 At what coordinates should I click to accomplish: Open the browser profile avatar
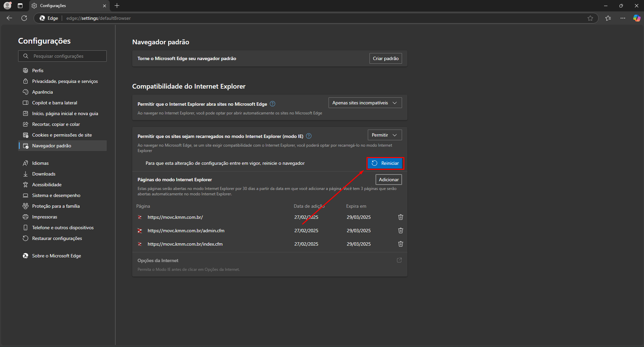tap(7, 6)
